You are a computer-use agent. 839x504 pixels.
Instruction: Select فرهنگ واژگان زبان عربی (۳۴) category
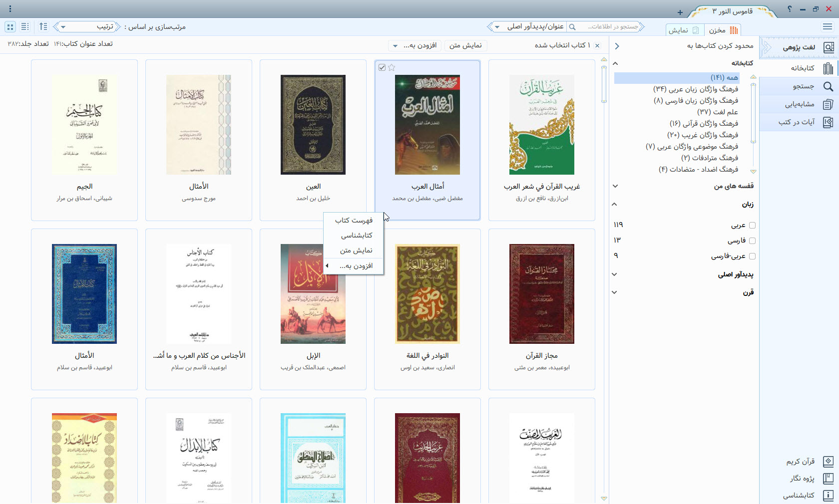click(696, 89)
